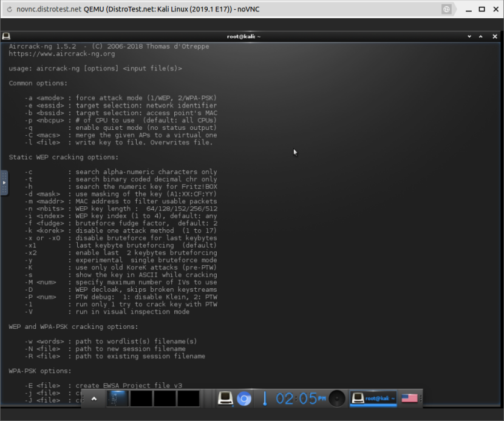Select the root@kali taskbar window entry
Viewport: 504px width, 421px height.
(x=373, y=399)
